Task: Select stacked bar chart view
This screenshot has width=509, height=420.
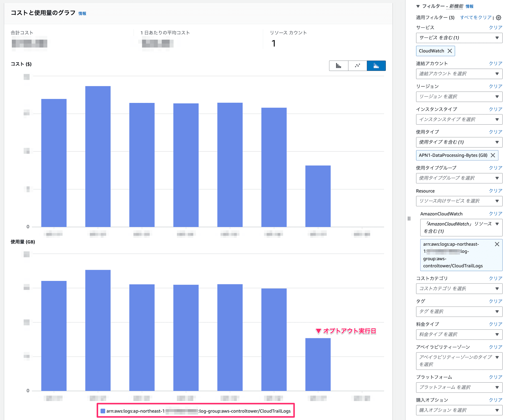Action: (376, 66)
